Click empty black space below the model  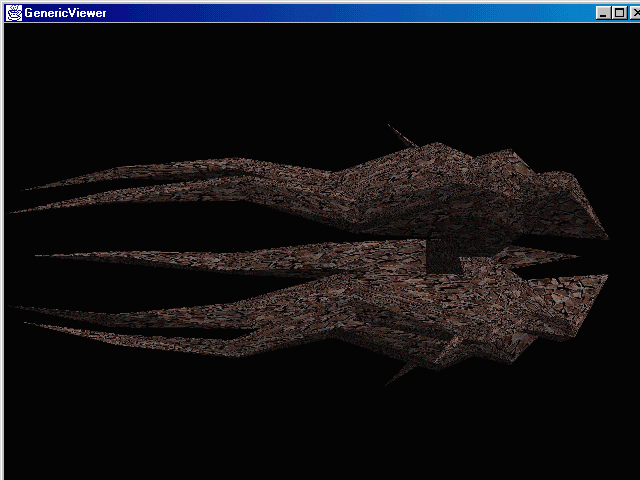(x=300, y=430)
